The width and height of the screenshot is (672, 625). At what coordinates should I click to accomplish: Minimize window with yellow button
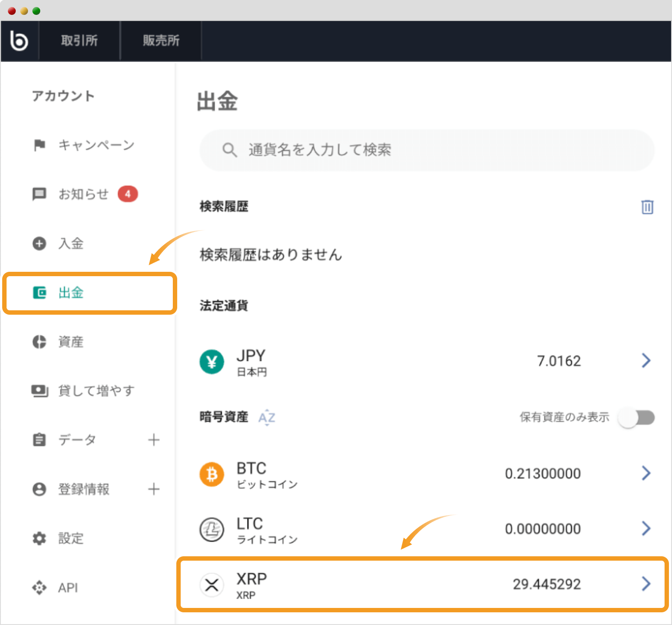[x=24, y=11]
